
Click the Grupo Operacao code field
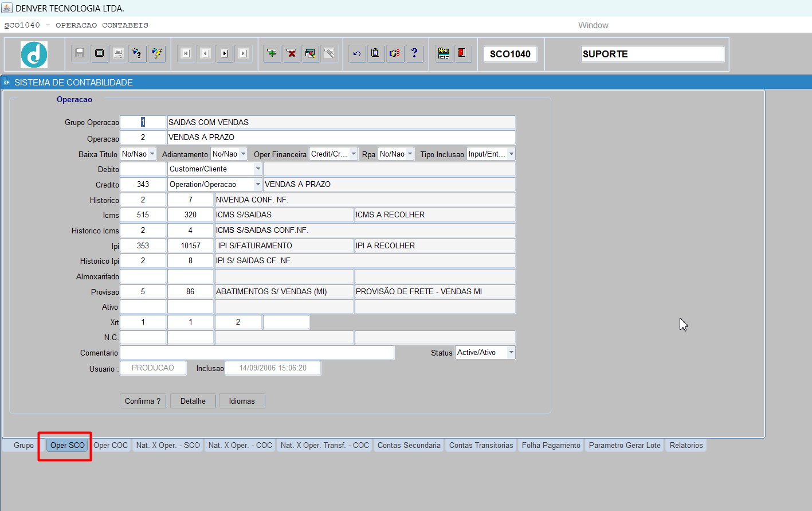[143, 122]
